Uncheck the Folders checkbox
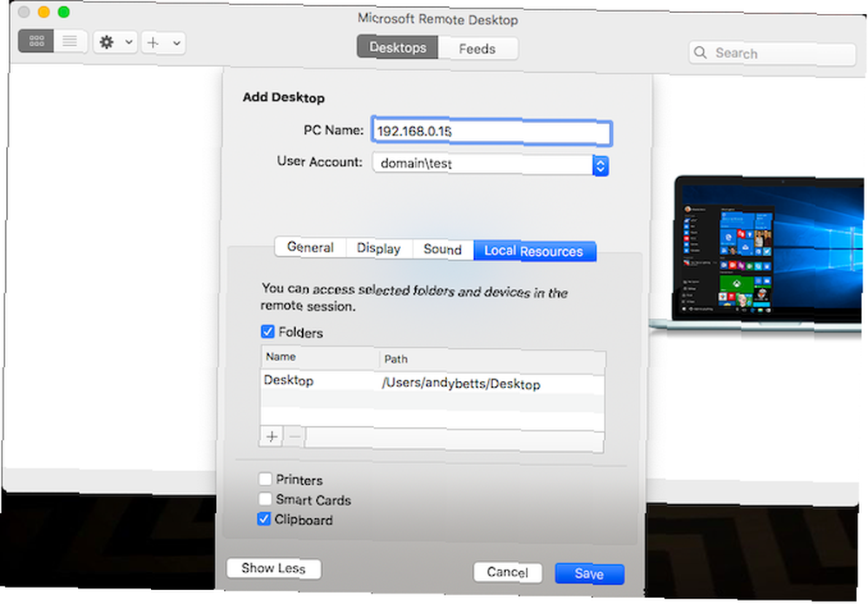 pyautogui.click(x=267, y=332)
